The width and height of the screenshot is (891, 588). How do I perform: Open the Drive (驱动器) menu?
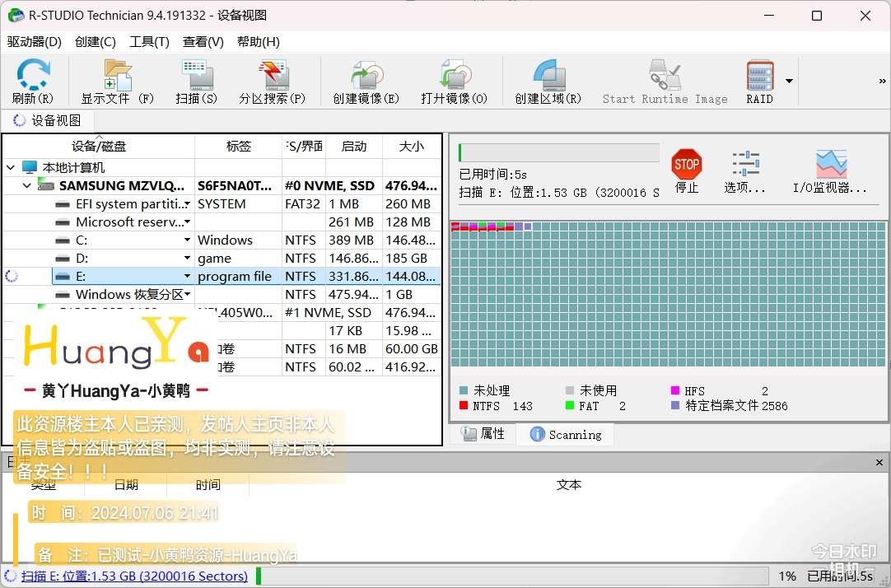coord(34,42)
